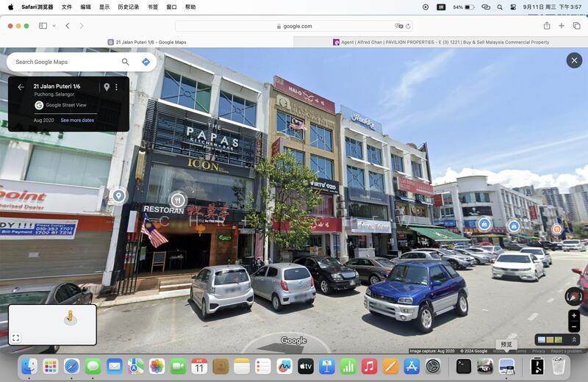
Task: Go forward with Safari's forward arrow
Action: click(x=82, y=26)
